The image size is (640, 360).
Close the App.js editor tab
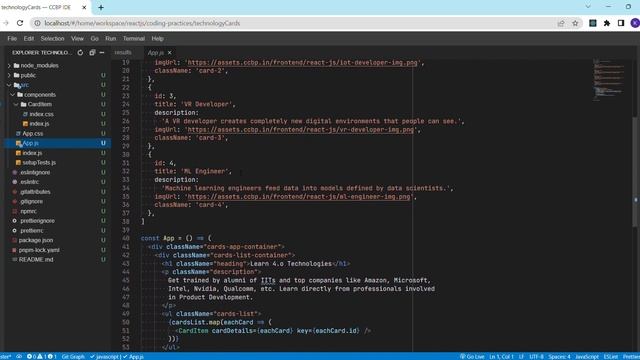169,53
